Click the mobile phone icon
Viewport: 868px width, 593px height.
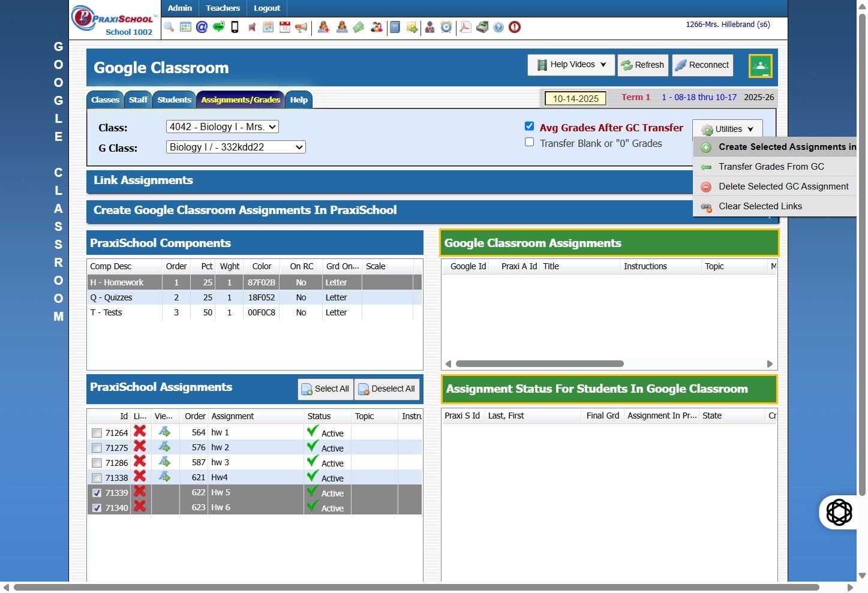click(235, 27)
